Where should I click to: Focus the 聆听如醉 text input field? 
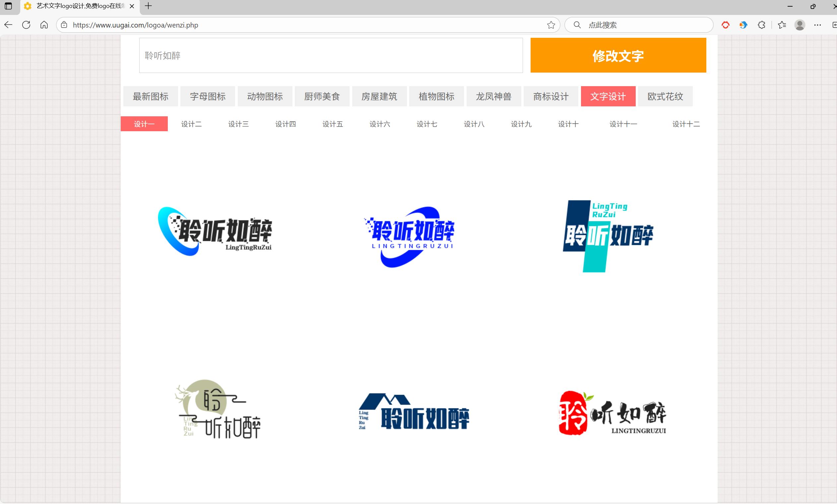click(331, 55)
